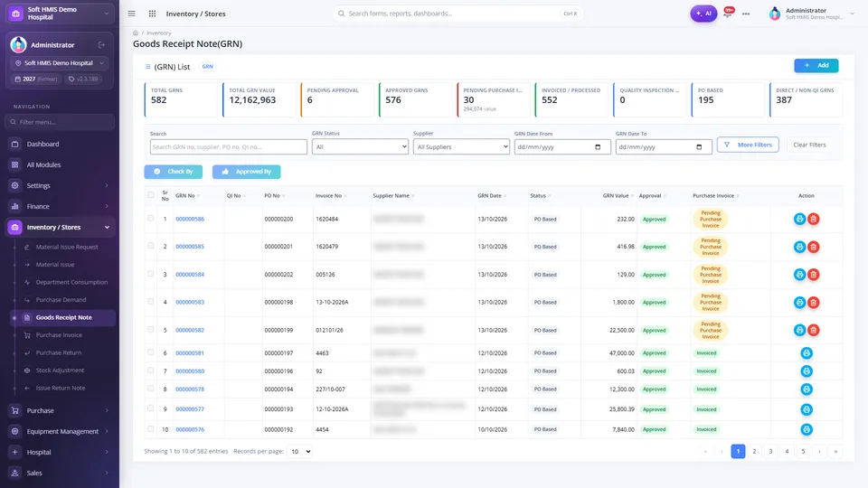Screen dimensions: 868x488
Task: Print GRN 000000577 using its print icon
Action: [x=807, y=409]
